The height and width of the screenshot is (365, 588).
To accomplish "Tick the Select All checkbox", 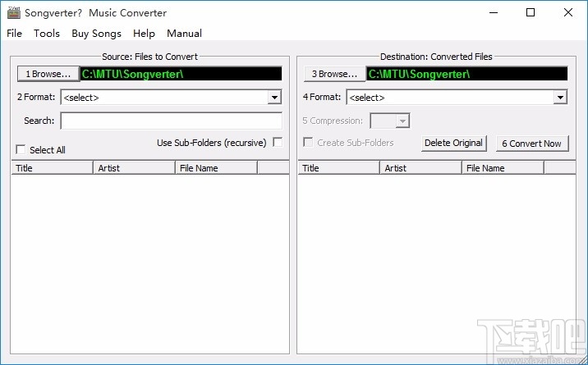I will 21,150.
